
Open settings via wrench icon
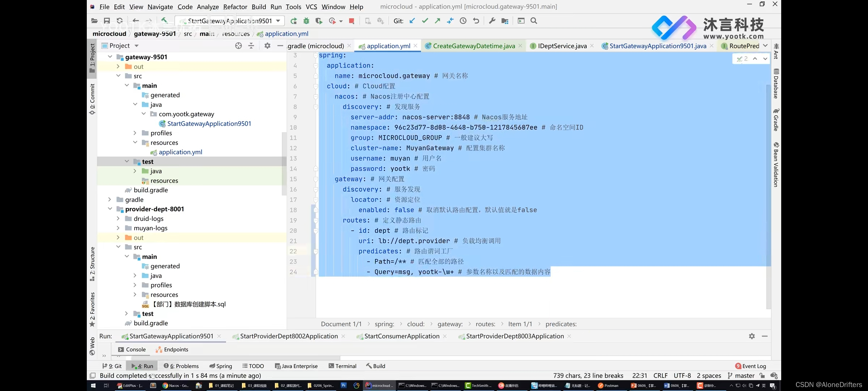coord(492,21)
